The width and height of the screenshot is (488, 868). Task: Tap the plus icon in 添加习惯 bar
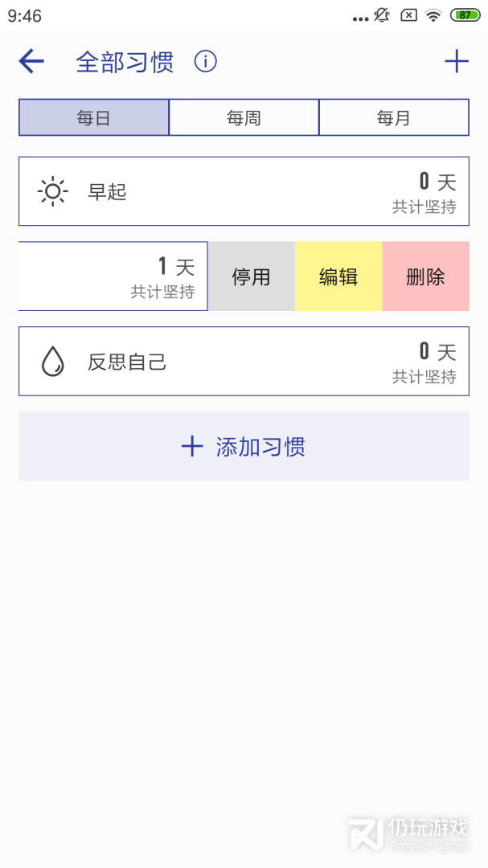[x=192, y=447]
